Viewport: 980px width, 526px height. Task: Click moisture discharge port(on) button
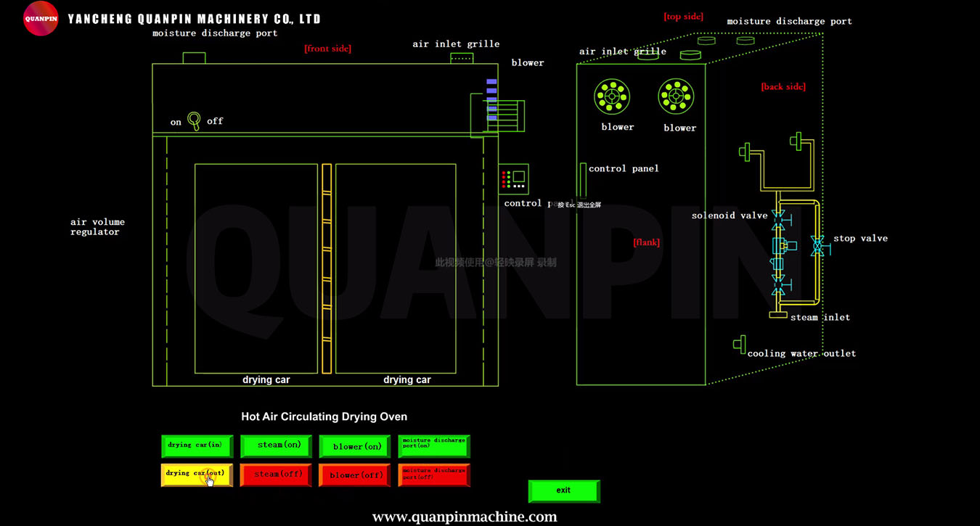pyautogui.click(x=434, y=445)
